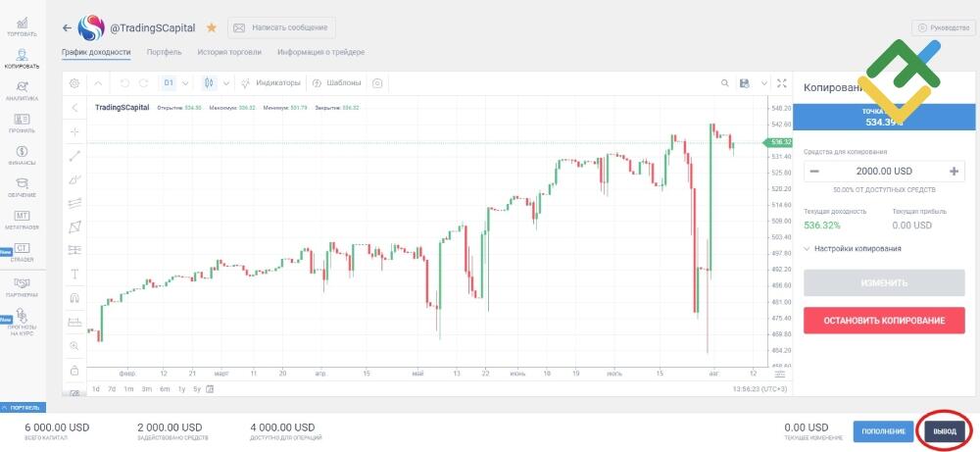Select the candlestick chart type icon
The image size is (980, 452).
click(210, 83)
